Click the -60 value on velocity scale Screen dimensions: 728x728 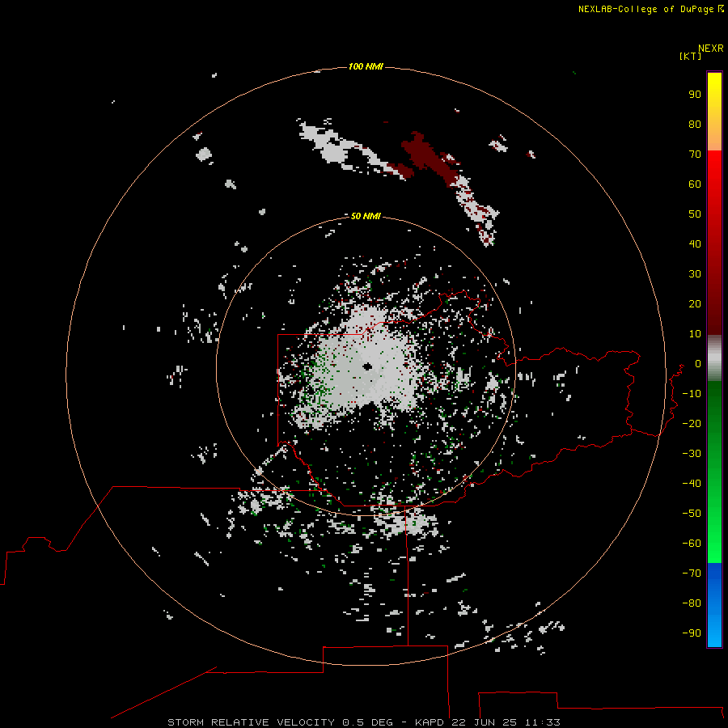692,544
